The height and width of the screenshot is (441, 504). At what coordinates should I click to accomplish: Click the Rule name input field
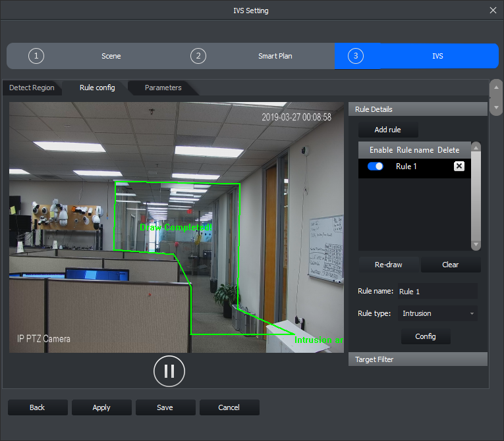pos(437,292)
